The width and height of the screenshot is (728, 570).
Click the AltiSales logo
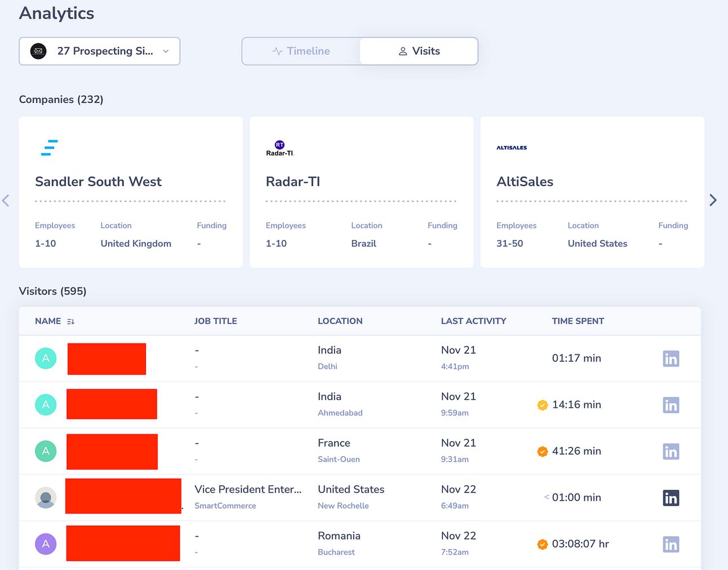pos(512,148)
